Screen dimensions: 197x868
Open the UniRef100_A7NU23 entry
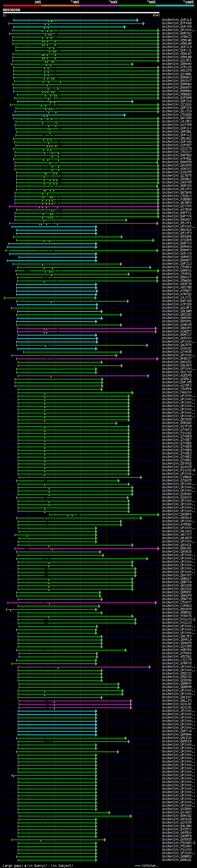click(177, 37)
